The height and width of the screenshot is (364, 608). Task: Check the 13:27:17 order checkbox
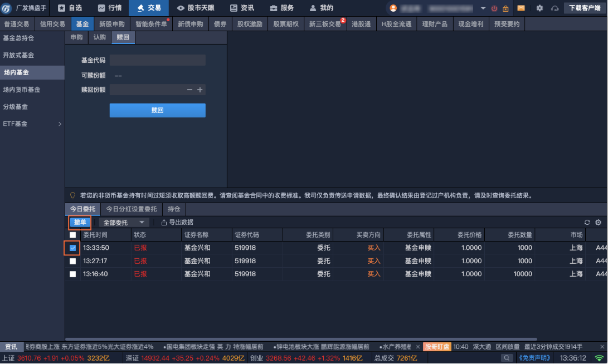73,261
